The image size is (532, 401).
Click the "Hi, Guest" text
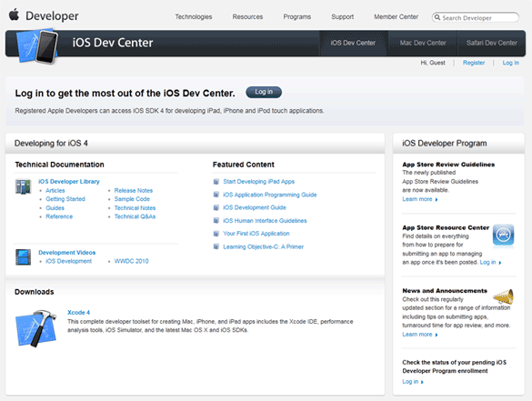point(433,63)
